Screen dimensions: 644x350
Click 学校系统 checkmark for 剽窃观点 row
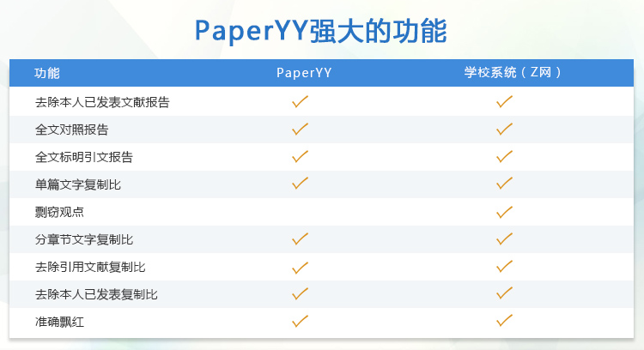pyautogui.click(x=504, y=212)
